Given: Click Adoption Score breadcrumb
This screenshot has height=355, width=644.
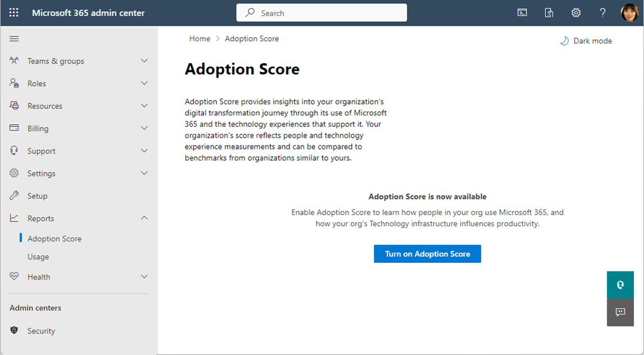Looking at the screenshot, I should click(252, 39).
